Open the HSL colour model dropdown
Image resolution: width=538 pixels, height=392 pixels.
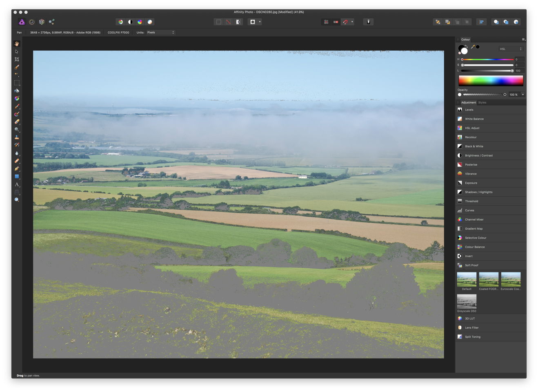[x=510, y=49]
